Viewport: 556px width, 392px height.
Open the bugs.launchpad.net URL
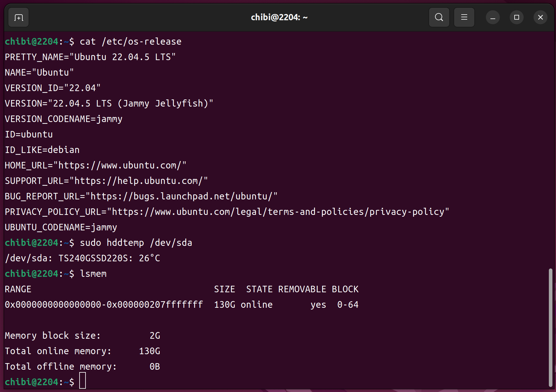click(x=181, y=196)
